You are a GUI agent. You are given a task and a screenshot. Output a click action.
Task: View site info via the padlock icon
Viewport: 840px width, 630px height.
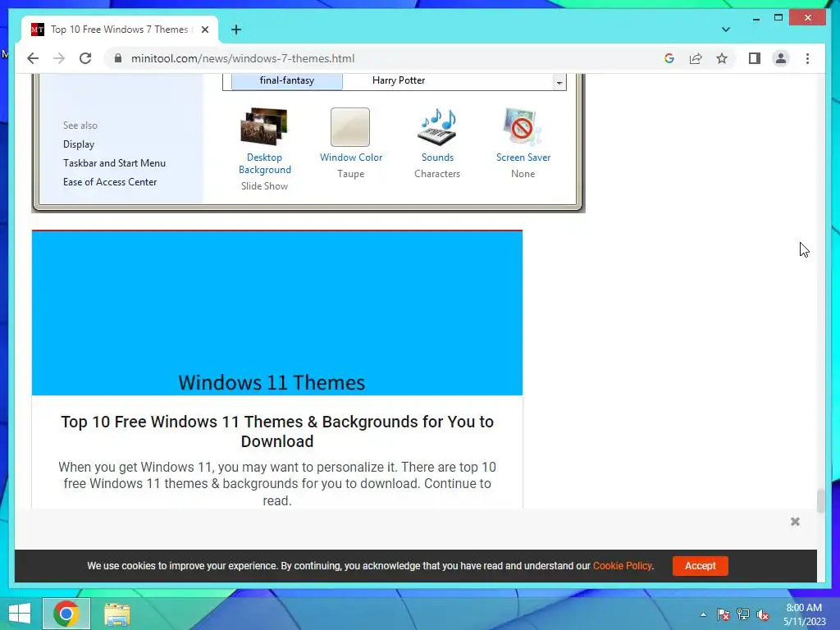pyautogui.click(x=118, y=58)
